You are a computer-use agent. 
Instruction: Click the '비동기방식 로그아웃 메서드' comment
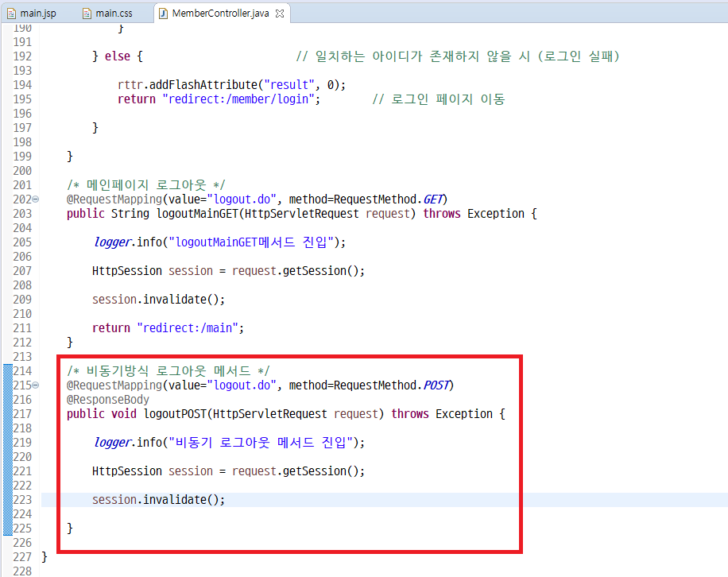pyautogui.click(x=168, y=371)
